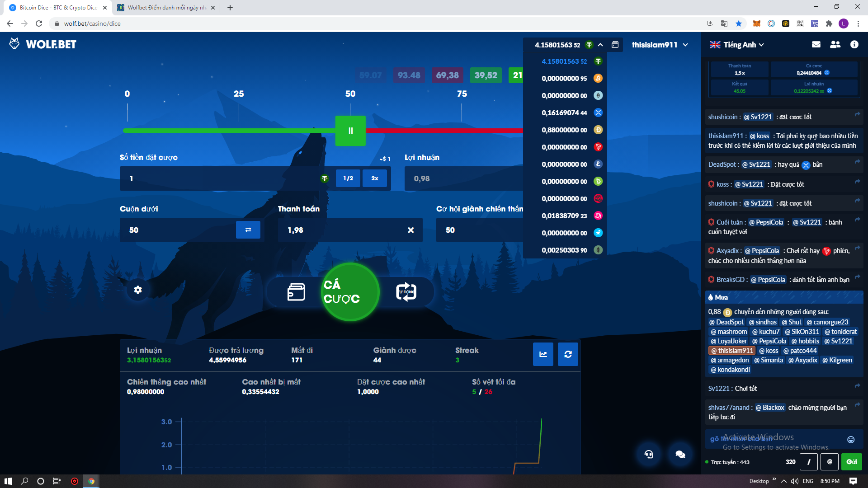Image resolution: width=868 pixels, height=488 pixels.
Task: Open the dice settings gear icon
Action: [x=138, y=290]
